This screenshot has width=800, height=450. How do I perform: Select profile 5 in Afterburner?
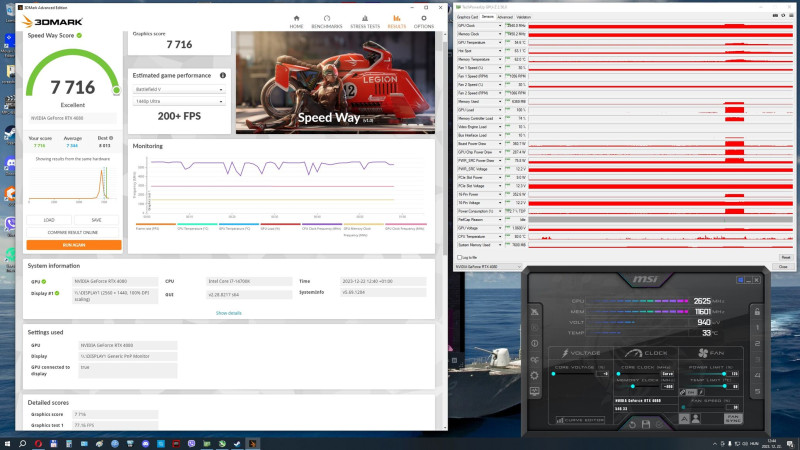757,391
